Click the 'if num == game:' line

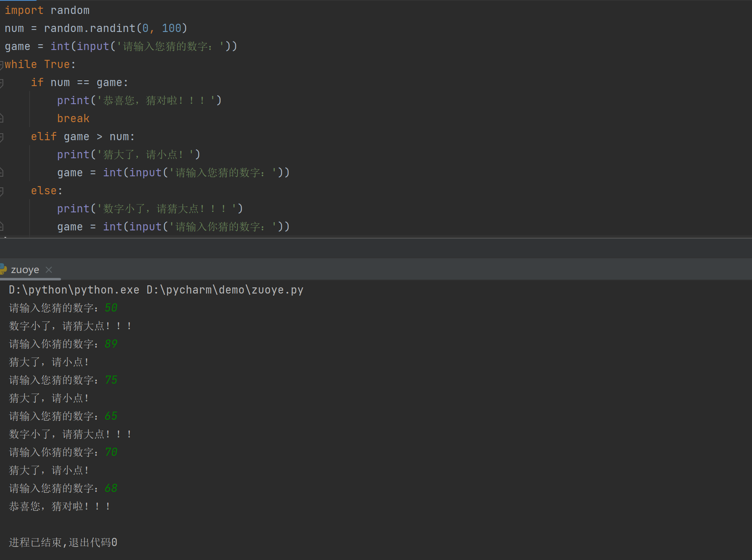click(x=80, y=82)
